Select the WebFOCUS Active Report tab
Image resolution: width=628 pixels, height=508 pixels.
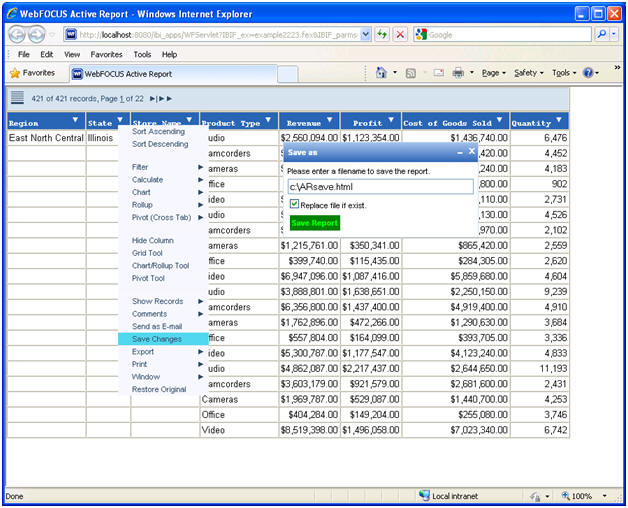pos(173,74)
